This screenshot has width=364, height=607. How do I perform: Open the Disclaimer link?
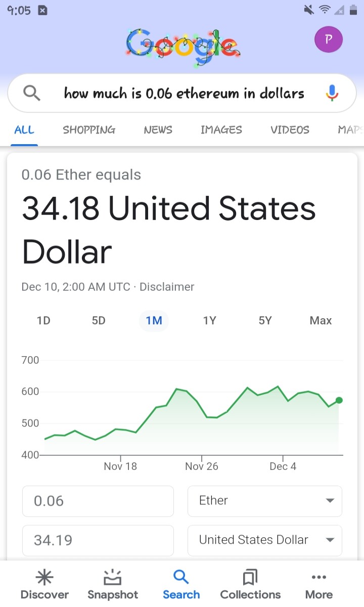pos(167,287)
